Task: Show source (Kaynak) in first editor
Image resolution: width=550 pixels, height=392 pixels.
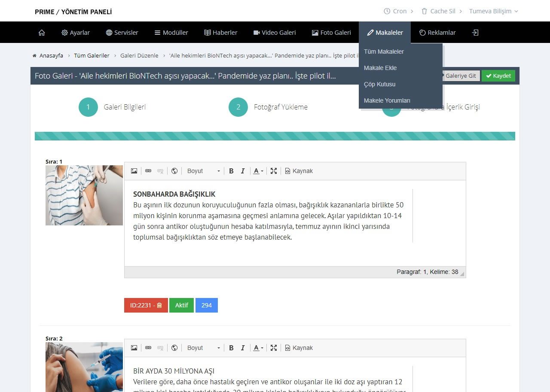Action: pyautogui.click(x=299, y=171)
